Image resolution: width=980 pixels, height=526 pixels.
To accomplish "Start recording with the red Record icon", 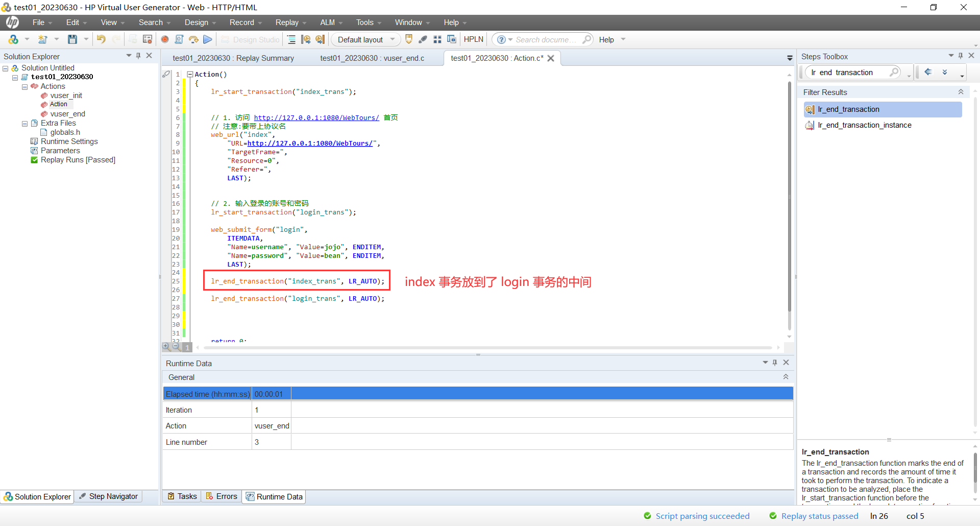I will tap(165, 39).
